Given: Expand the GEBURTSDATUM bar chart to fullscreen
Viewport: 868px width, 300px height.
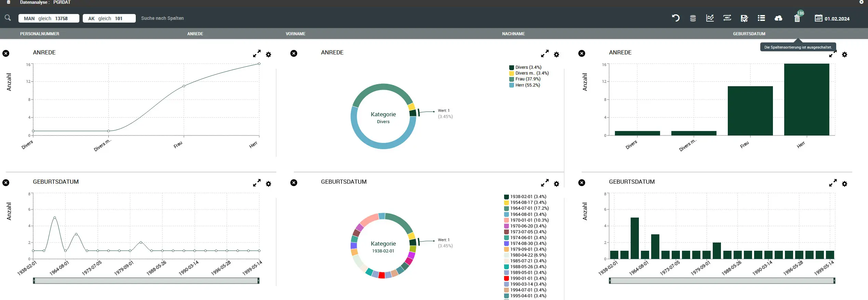Looking at the screenshot, I should [832, 183].
